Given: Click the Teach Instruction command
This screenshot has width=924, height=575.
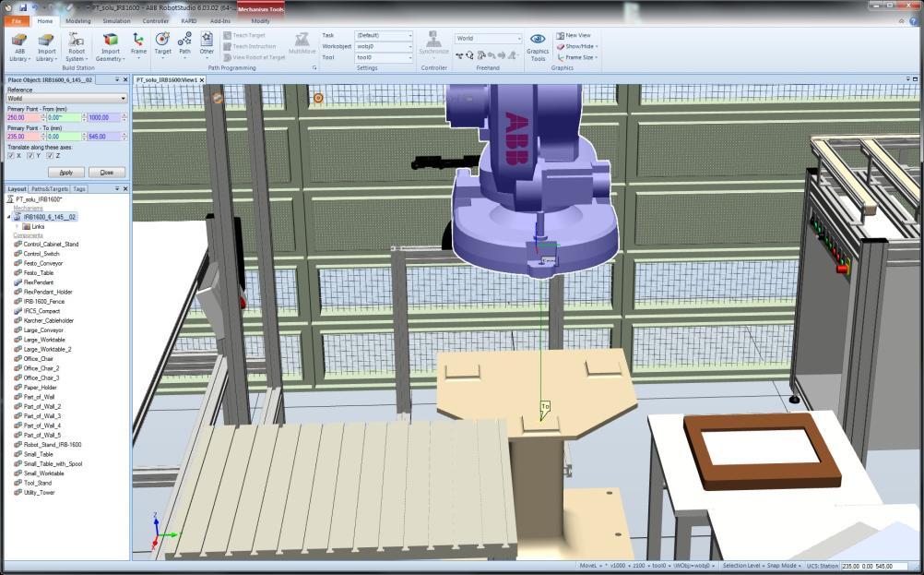Looking at the screenshot, I should [x=249, y=46].
